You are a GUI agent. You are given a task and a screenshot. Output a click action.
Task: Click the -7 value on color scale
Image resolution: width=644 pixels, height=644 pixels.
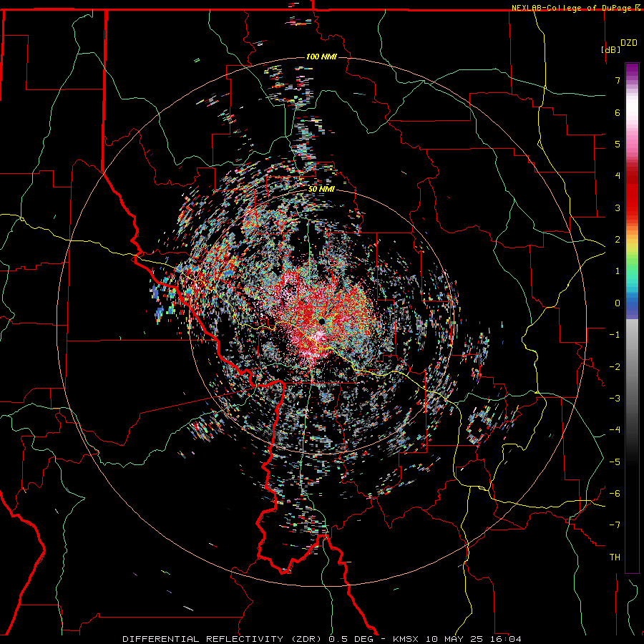tap(615, 525)
